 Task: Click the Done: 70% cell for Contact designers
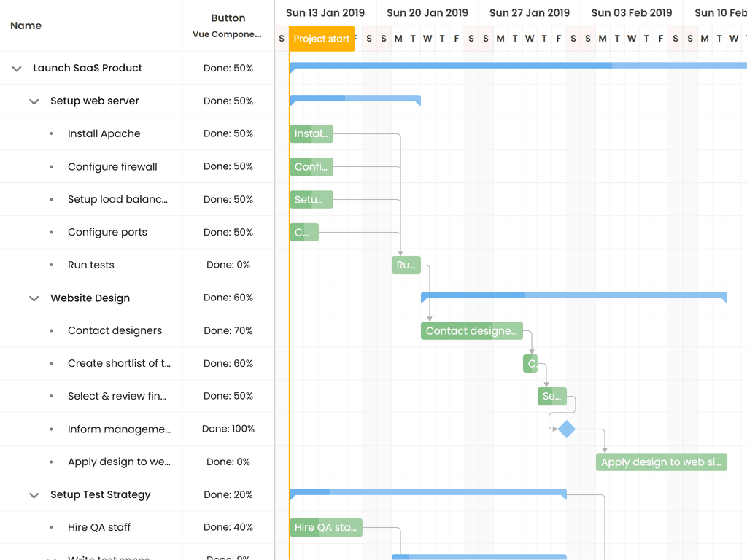[228, 331]
